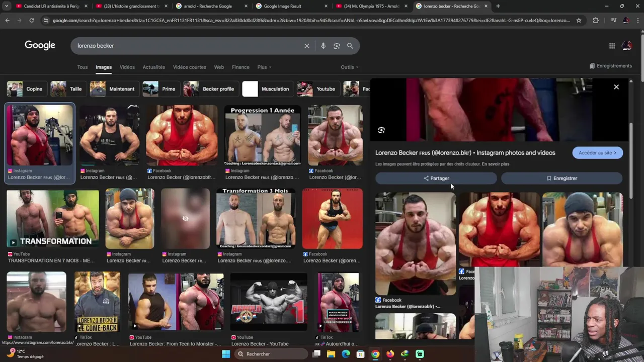Switch to the Vidéos tab

(127, 67)
